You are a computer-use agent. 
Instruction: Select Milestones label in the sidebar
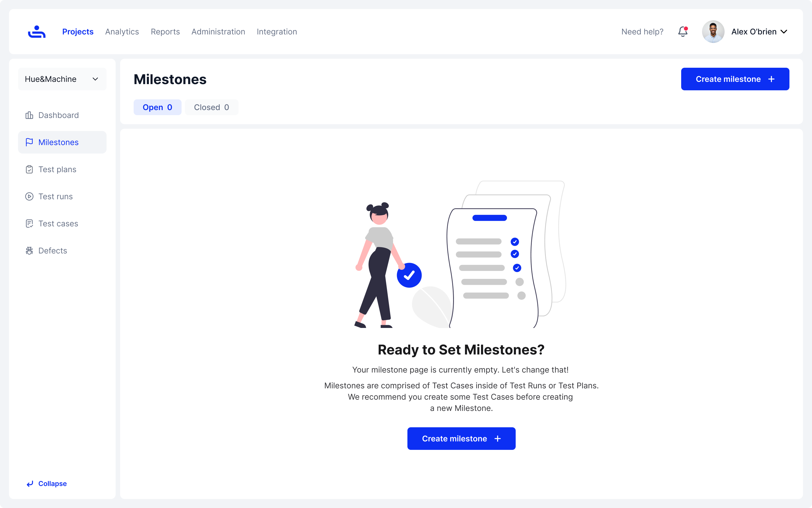click(x=58, y=142)
